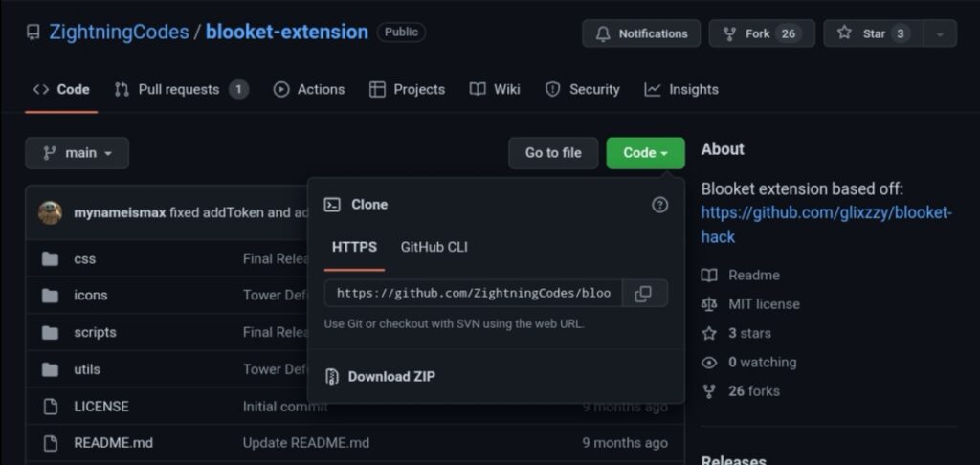Open the blooket-extension repository link
The width and height of the screenshot is (980, 465).
pyautogui.click(x=287, y=33)
